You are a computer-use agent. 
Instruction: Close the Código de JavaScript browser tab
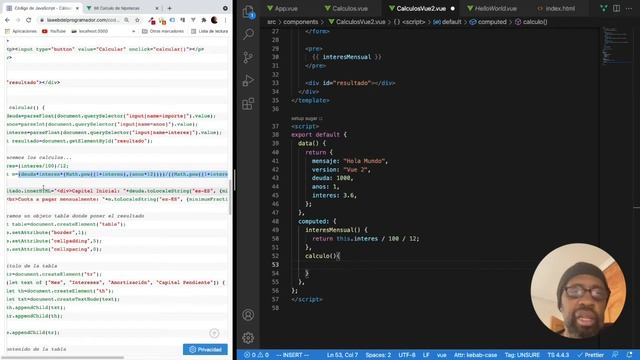(77, 8)
